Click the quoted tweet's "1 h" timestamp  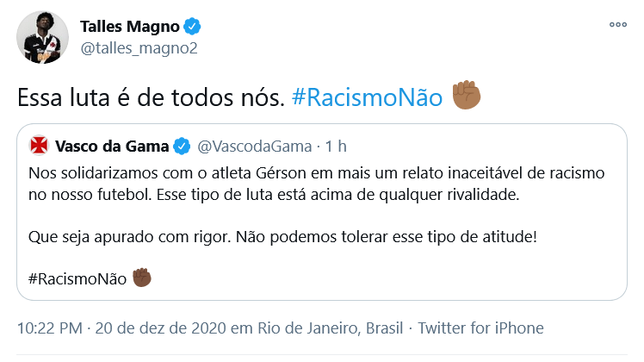tap(335, 145)
